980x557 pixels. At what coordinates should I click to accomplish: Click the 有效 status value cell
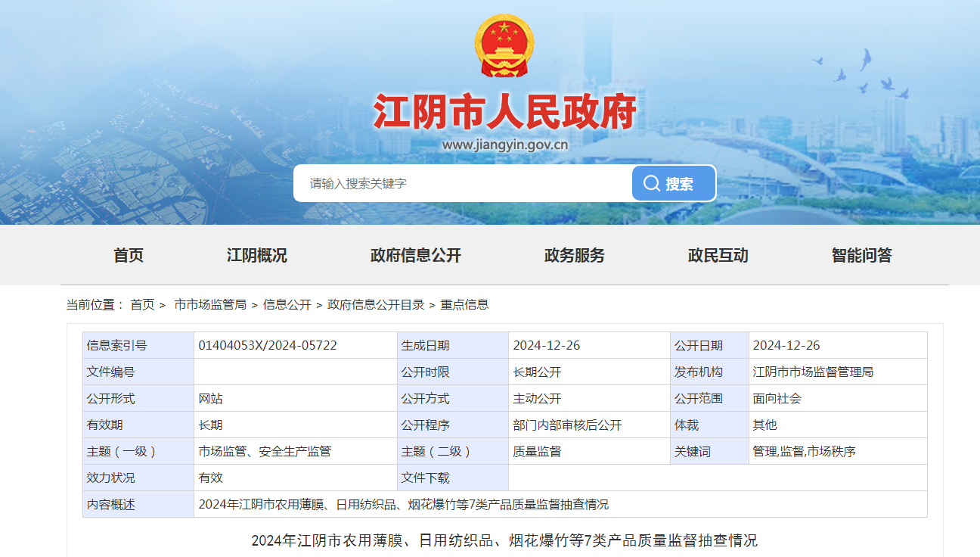point(295,478)
